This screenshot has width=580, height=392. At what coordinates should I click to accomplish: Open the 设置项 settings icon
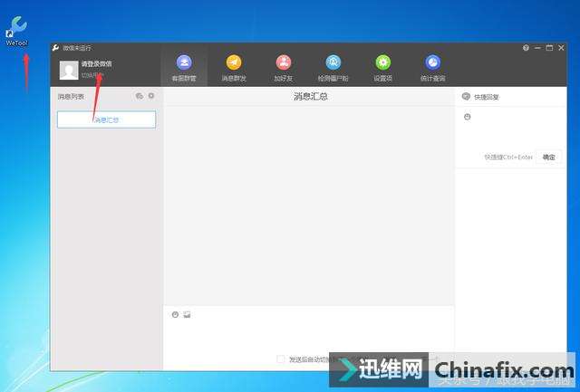click(382, 67)
